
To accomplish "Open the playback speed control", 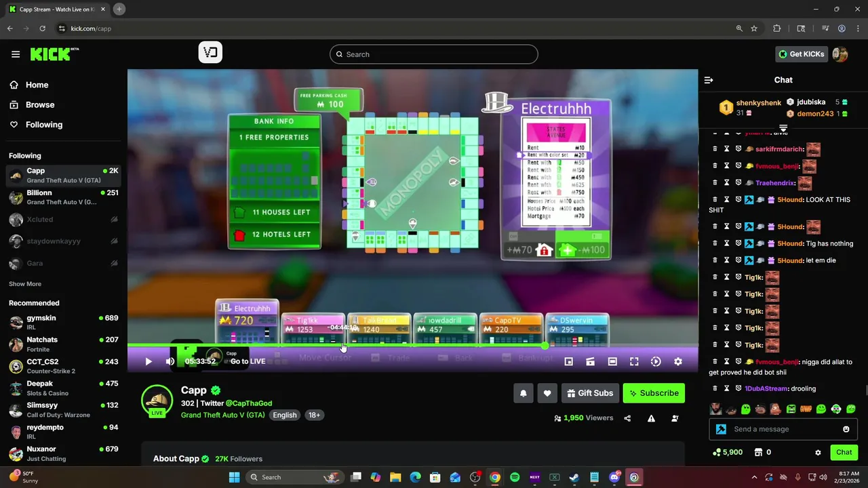I will point(656,362).
